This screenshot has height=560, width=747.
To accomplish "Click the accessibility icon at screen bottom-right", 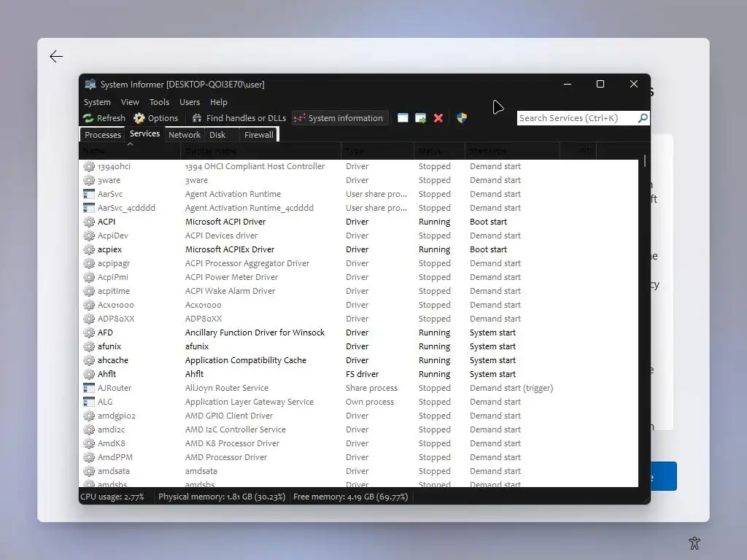I will [694, 542].
